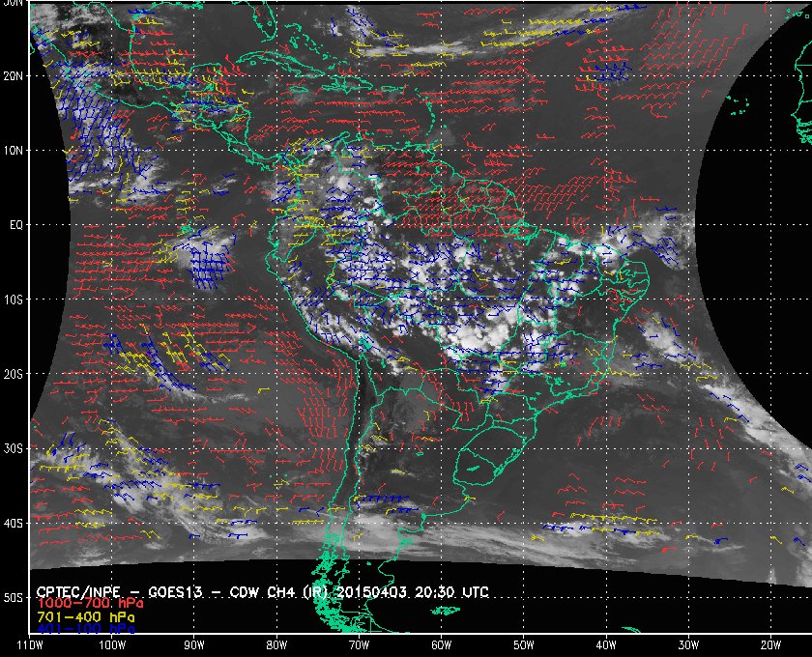Click the 40S latitude label
Image resolution: width=812 pixels, height=657 pixels.
pyautogui.click(x=13, y=523)
